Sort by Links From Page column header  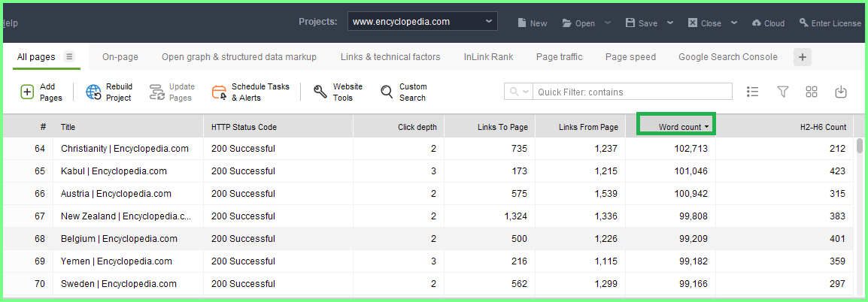(x=580, y=127)
